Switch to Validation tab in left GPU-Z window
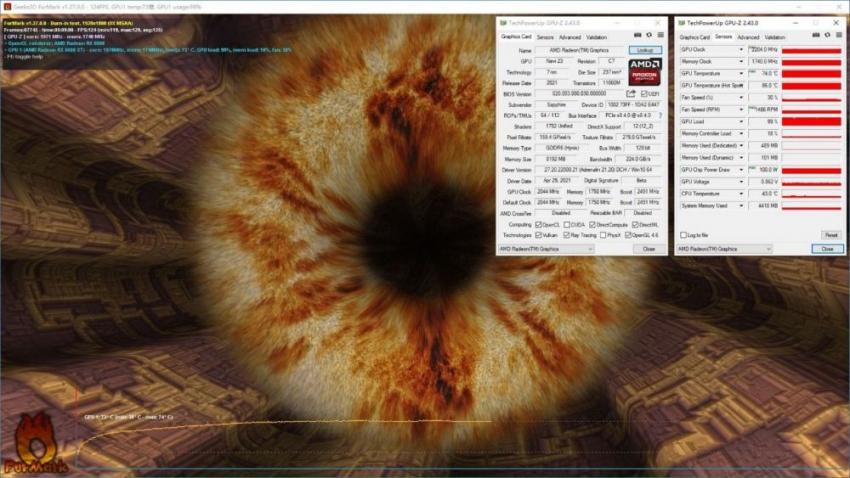Image resolution: width=850 pixels, height=478 pixels. (x=596, y=37)
